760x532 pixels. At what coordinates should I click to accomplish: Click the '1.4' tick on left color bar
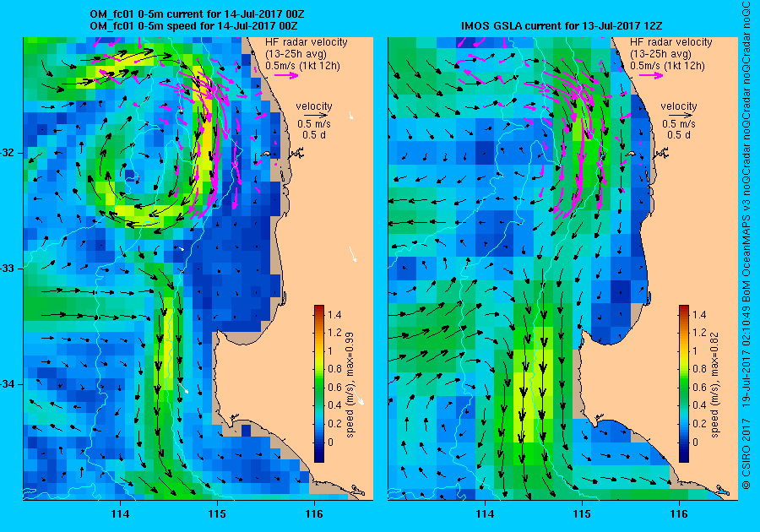click(x=334, y=314)
